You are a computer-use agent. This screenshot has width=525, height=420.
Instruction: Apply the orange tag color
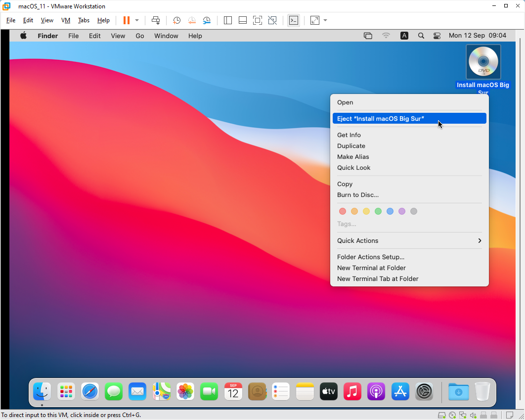[x=354, y=211]
